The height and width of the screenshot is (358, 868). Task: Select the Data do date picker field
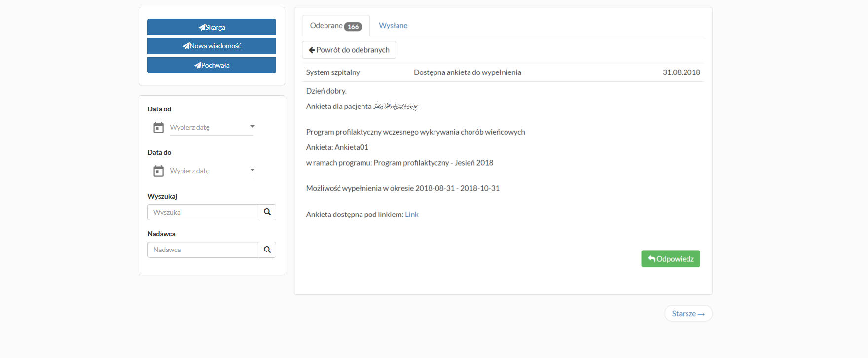point(207,171)
